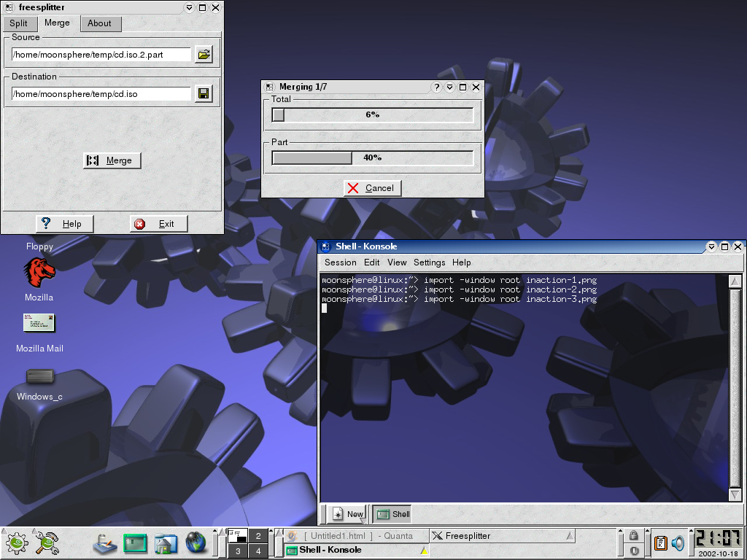Launch the Konqueror globe icon in panel
This screenshot has height=560, width=747.
(x=196, y=542)
